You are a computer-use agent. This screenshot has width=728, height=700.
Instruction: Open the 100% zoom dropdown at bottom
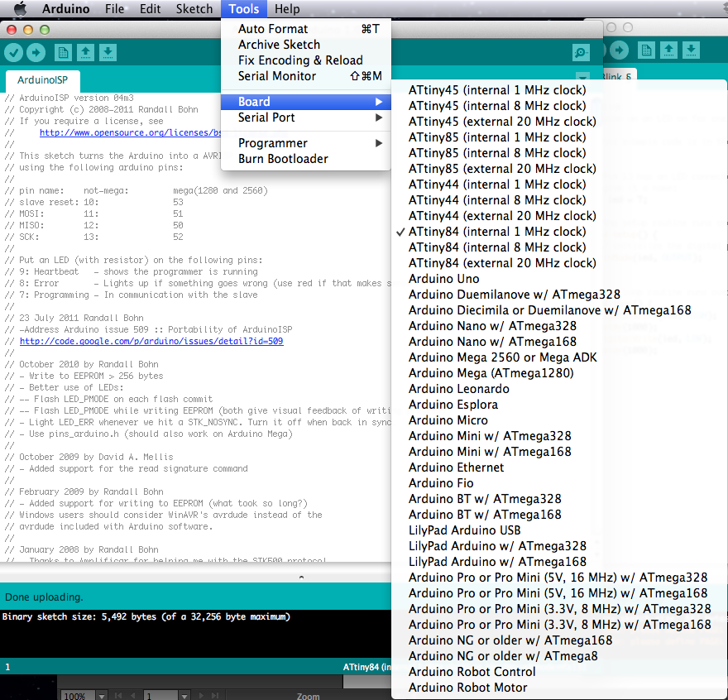102,695
